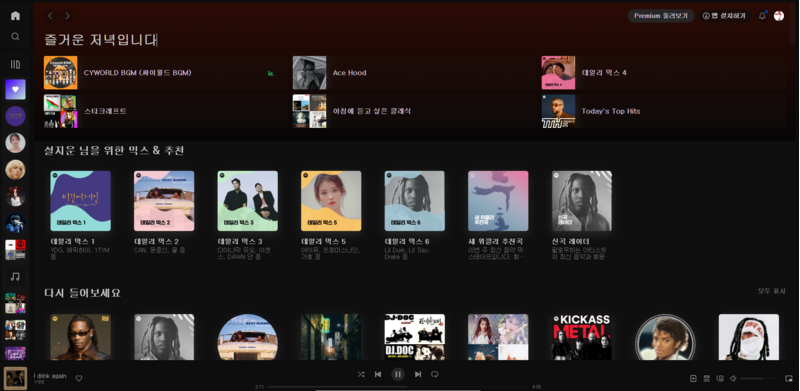The width and height of the screenshot is (800, 391).
Task: Open the Home icon in the sidebar
Action: point(15,15)
